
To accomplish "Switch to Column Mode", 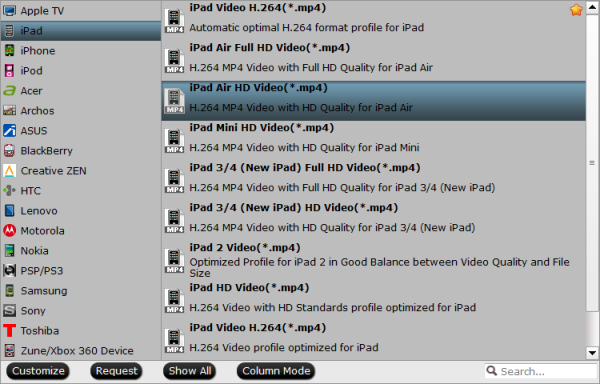I will (276, 371).
